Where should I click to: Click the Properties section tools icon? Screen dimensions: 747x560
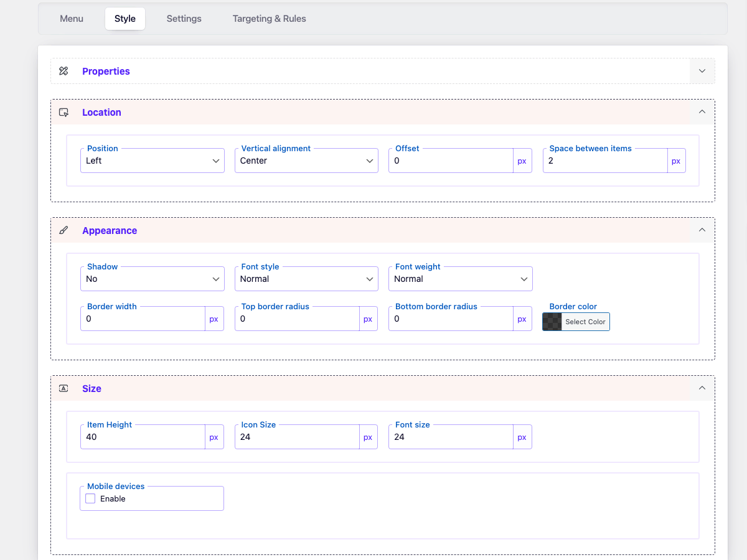[x=63, y=71]
